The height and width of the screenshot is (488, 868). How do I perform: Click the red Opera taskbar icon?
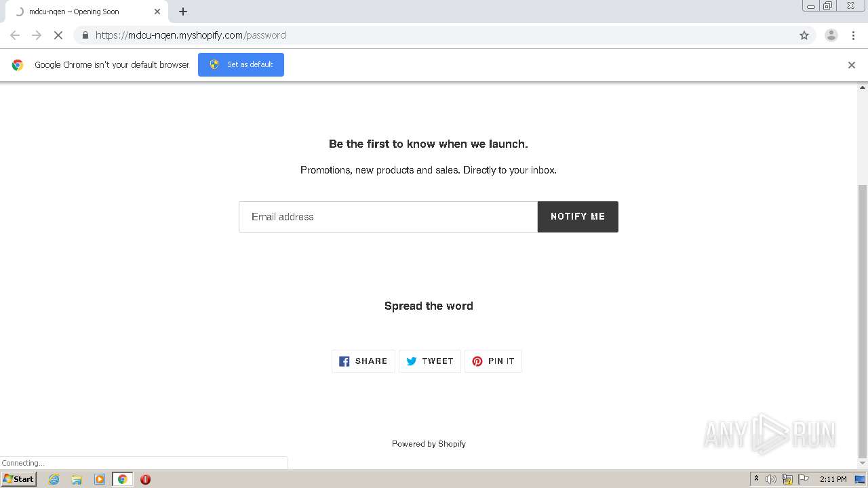pyautogui.click(x=145, y=479)
